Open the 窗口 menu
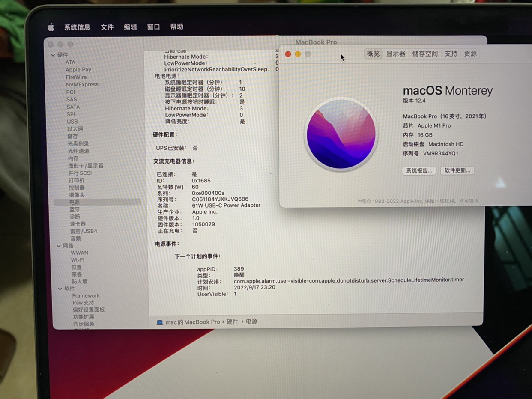 153,27
